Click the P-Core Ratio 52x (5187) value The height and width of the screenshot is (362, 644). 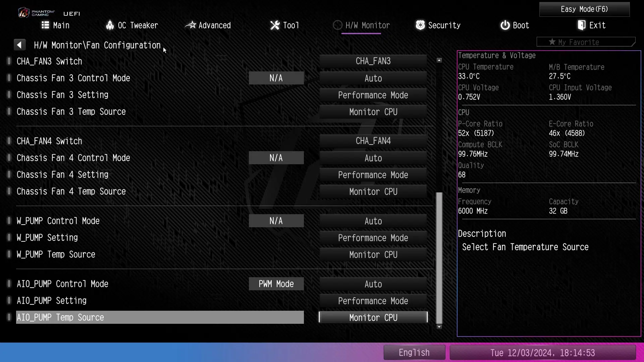(x=476, y=133)
